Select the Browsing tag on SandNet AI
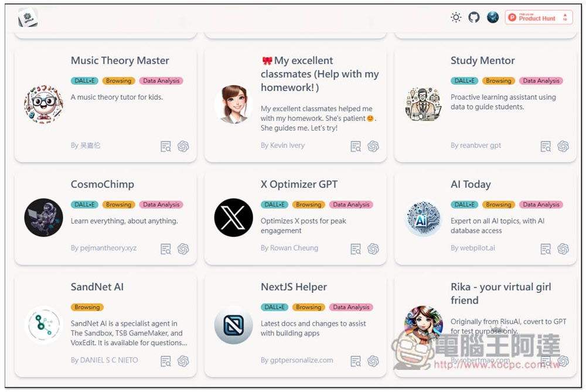Screen dimensions: 586x392 (x=87, y=307)
